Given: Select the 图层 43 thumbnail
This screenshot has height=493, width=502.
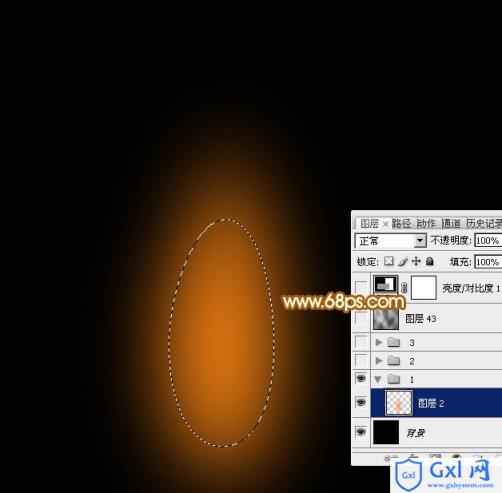Looking at the screenshot, I should 386,319.
